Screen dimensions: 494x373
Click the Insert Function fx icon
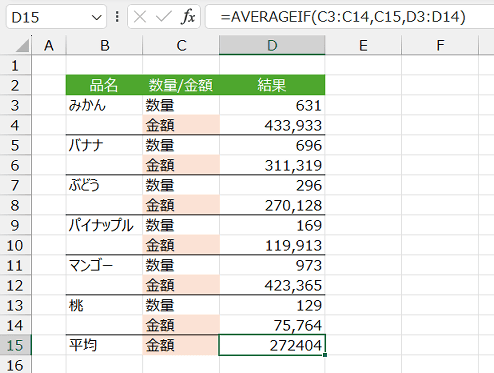[188, 16]
